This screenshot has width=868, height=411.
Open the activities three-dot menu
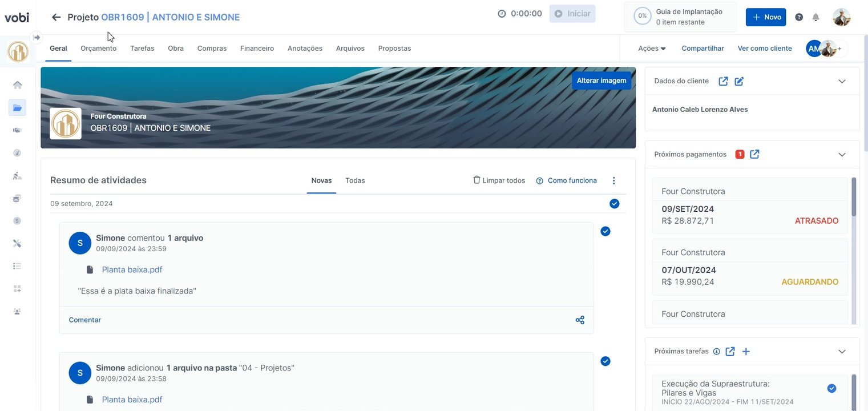pyautogui.click(x=614, y=180)
